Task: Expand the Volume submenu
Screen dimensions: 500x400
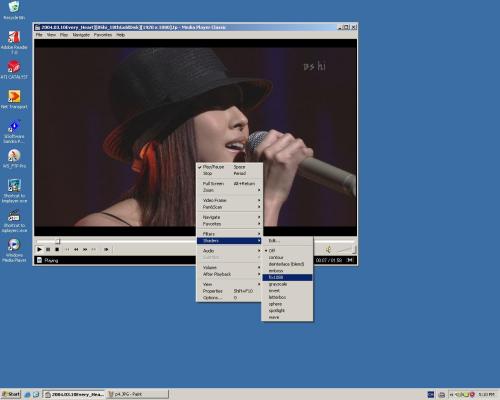Action: pos(229,267)
